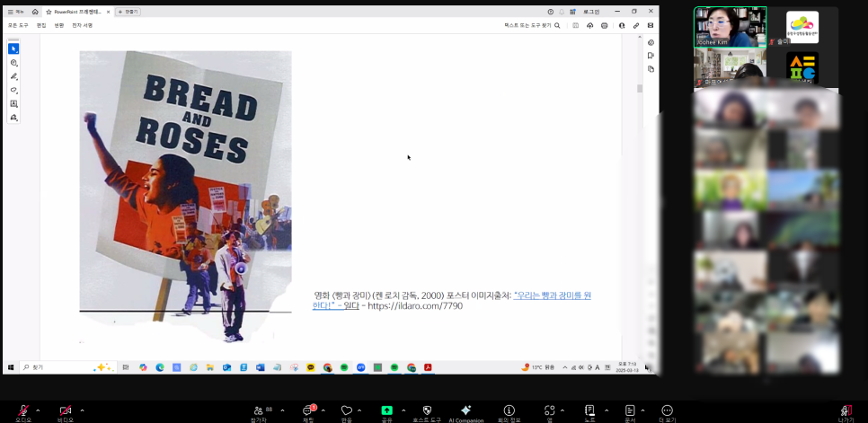This screenshot has width=868, height=423.
Task: Click the cloud upload icon in Acrobat
Action: tap(590, 25)
